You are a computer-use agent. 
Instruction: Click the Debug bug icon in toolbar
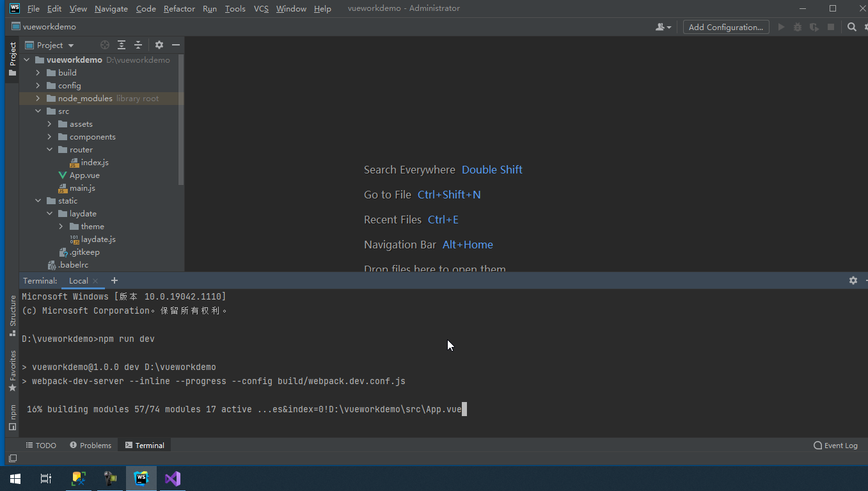(798, 27)
